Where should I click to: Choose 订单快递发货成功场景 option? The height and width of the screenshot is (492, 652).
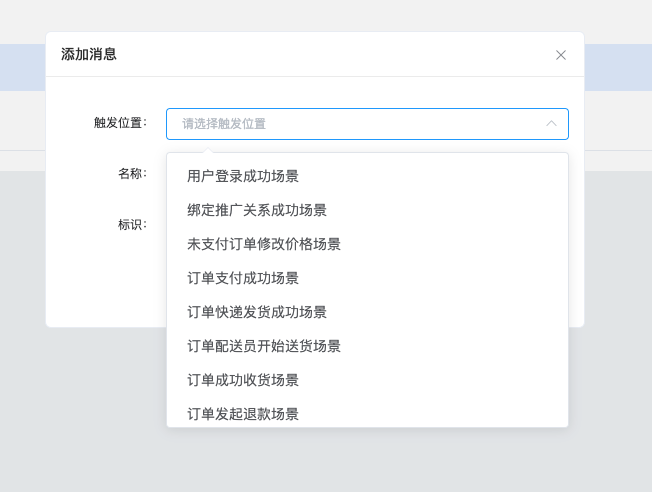367,312
